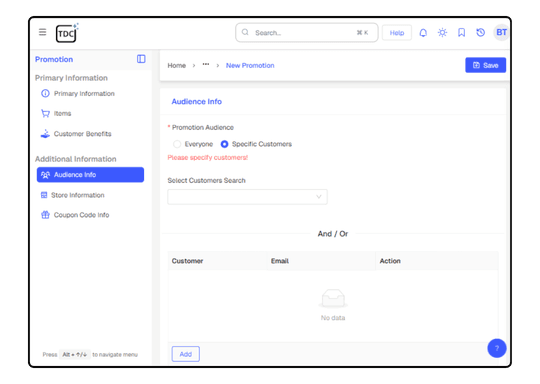Open the Audience Info menu item
Screen dimensions: 540x384
point(90,175)
